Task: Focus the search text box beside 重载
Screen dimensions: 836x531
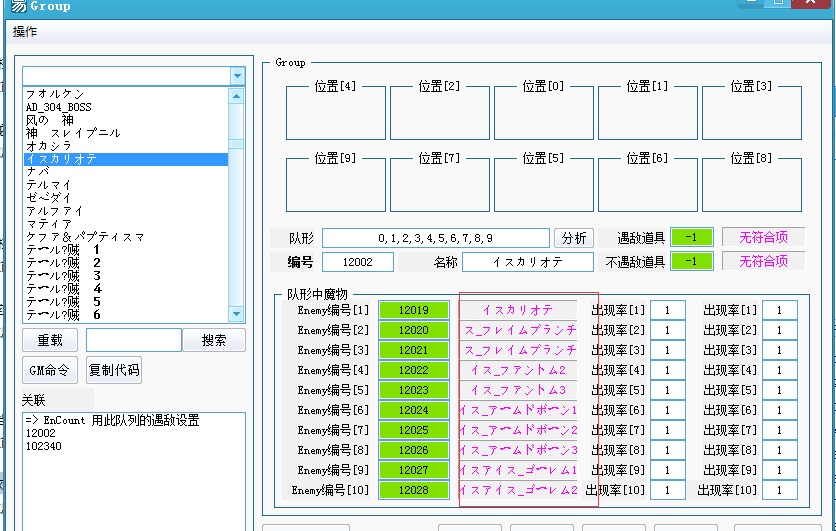Action: point(133,340)
